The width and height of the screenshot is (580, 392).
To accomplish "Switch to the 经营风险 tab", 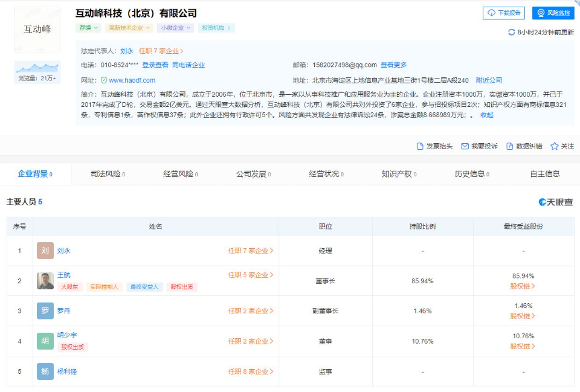I will tap(181, 174).
